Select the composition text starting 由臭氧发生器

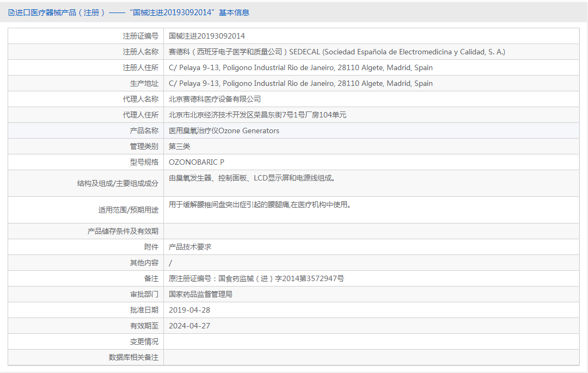[x=252, y=178]
